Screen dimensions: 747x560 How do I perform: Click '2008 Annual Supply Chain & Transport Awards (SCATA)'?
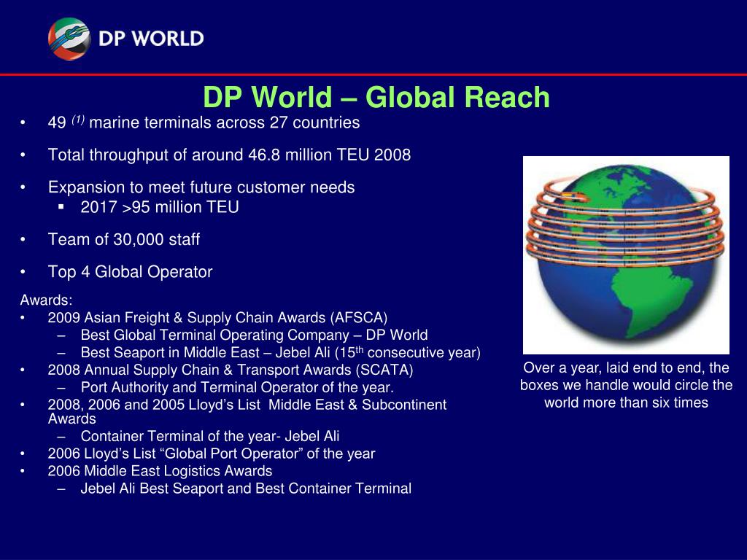click(231, 370)
